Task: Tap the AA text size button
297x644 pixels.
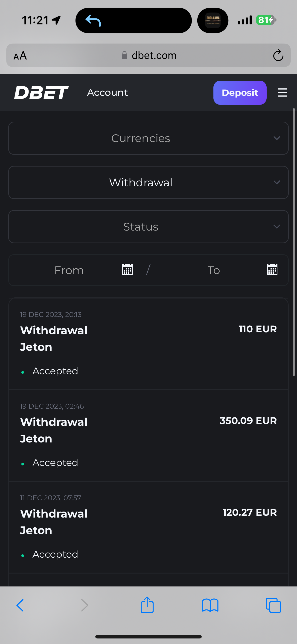Action: click(x=20, y=56)
